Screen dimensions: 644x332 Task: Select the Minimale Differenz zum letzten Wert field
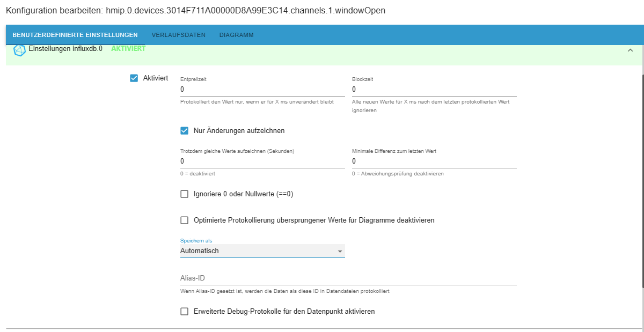[434, 161]
